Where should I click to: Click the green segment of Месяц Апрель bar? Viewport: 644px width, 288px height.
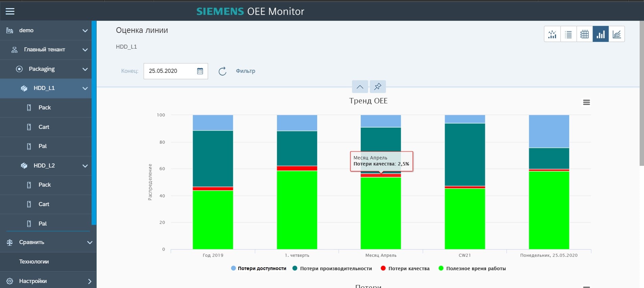(x=381, y=213)
